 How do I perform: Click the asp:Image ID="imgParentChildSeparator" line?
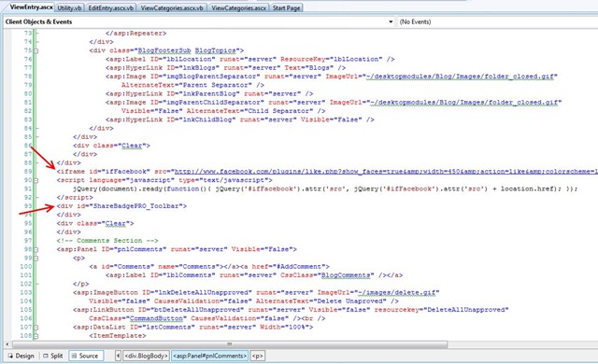[334, 102]
